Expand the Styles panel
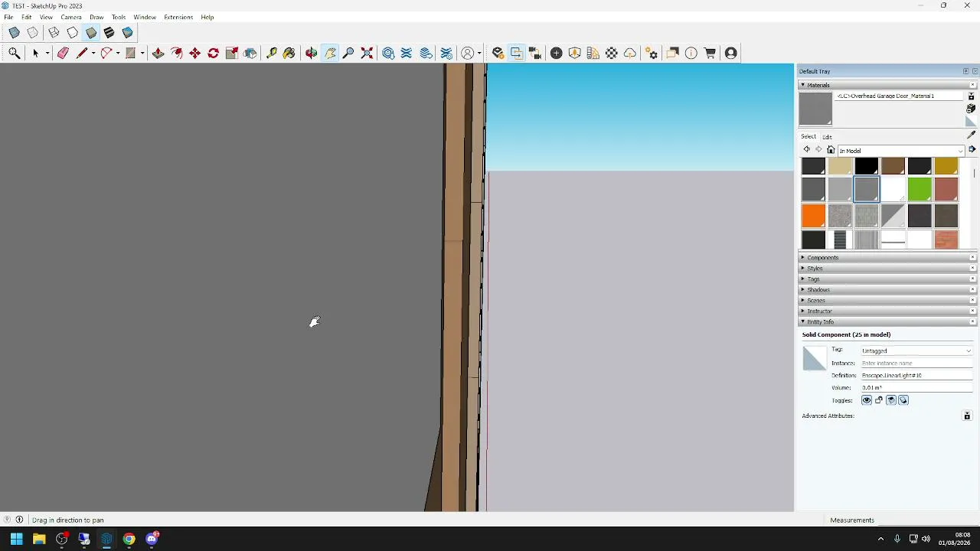The image size is (980, 551). click(888, 269)
